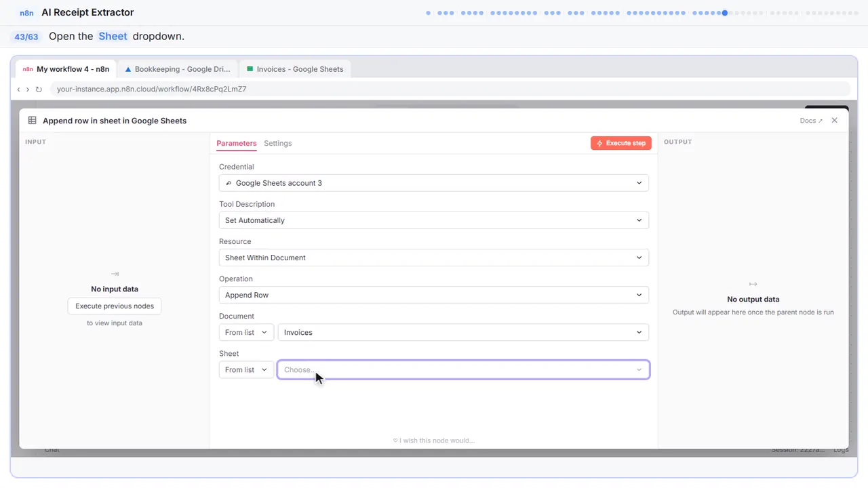This screenshot has width=868, height=488.
Task: Click the browser reload icon
Action: click(x=39, y=89)
